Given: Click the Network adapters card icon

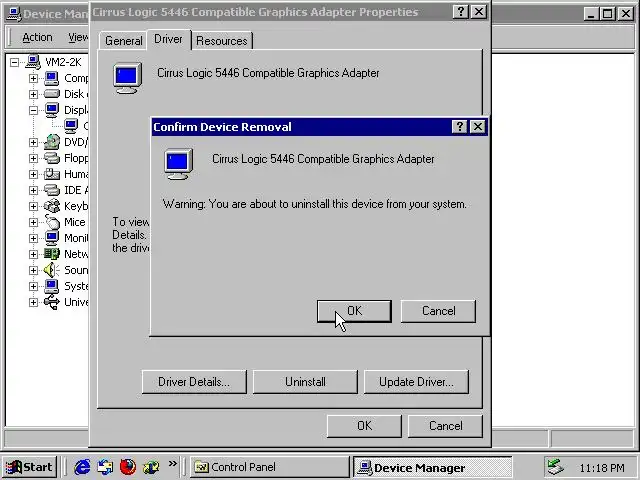Looking at the screenshot, I should (52, 254).
